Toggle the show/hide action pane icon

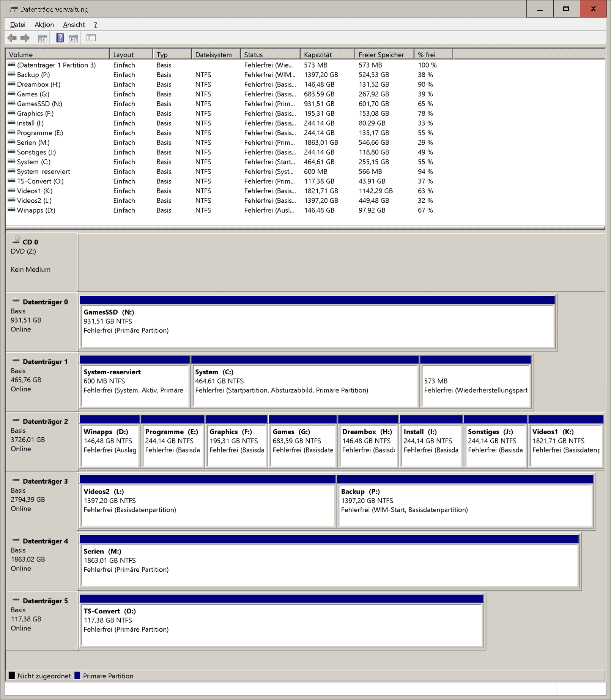click(x=73, y=38)
